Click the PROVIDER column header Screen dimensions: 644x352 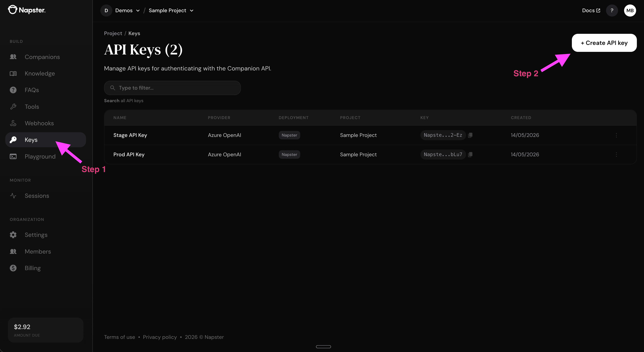(x=219, y=118)
